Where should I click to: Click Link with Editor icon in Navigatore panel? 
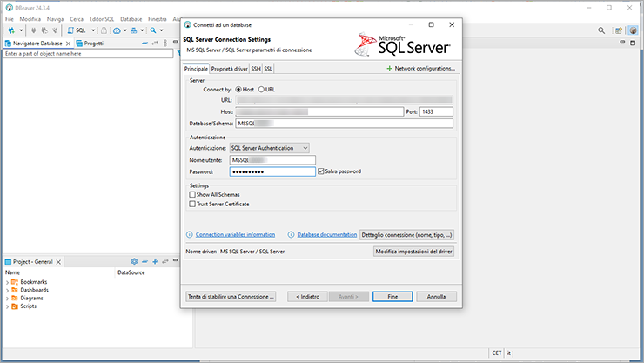pos(155,43)
